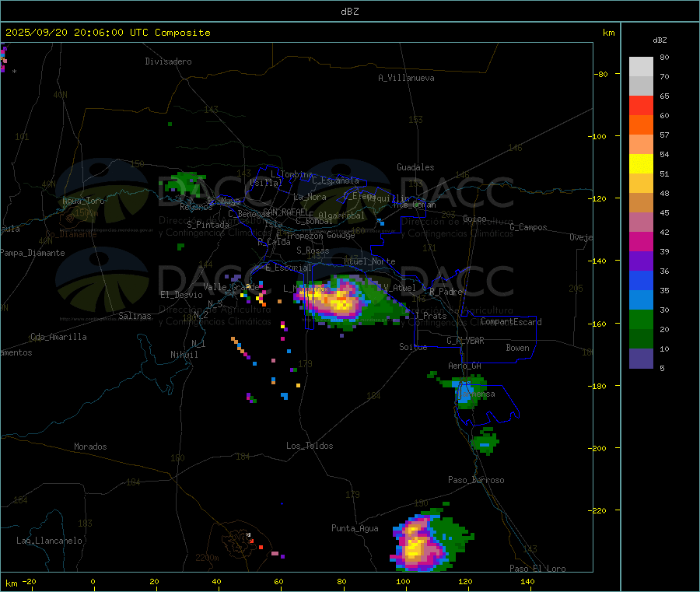Viewport: 700px width, 592px height.
Task: Click the red 60-65 dBZ legend swatch
Action: [641, 105]
